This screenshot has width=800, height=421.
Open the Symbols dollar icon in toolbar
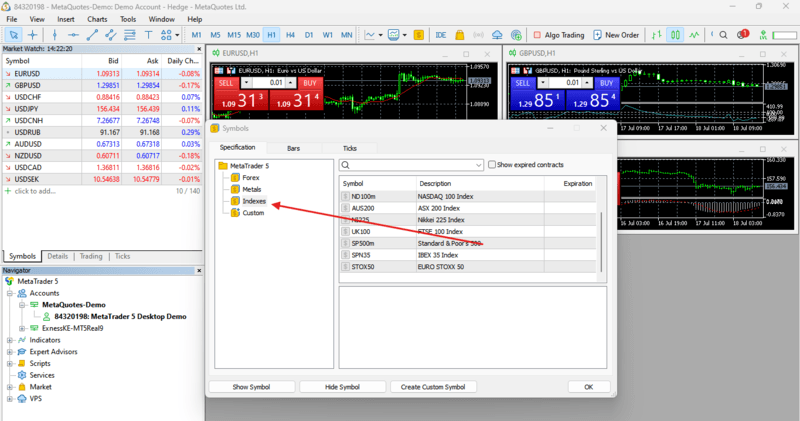[x=419, y=35]
